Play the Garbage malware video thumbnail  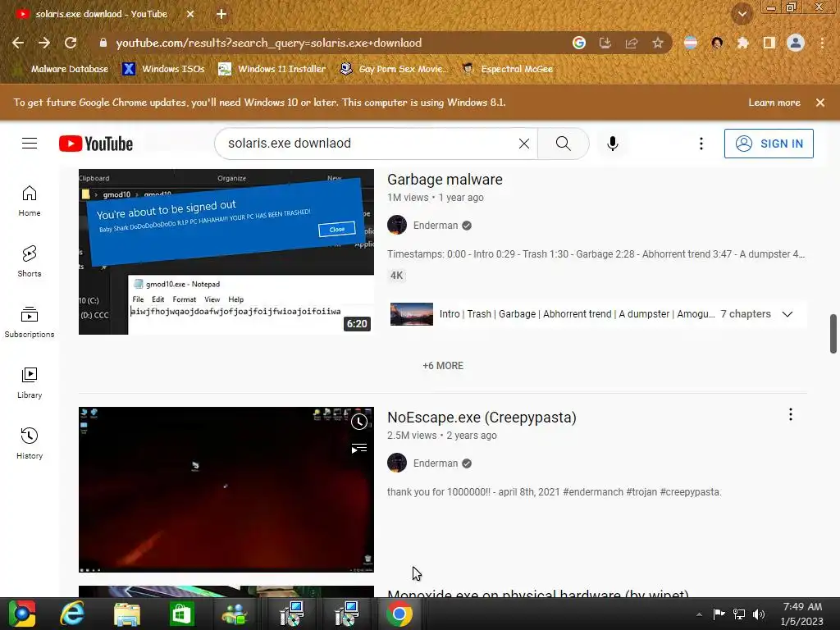click(x=226, y=252)
